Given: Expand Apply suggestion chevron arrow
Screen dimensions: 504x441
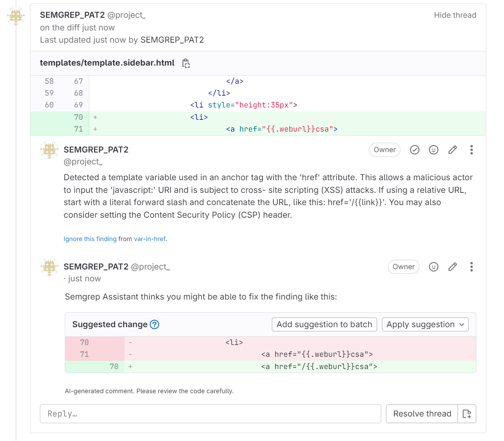Looking at the screenshot, I should click(461, 324).
